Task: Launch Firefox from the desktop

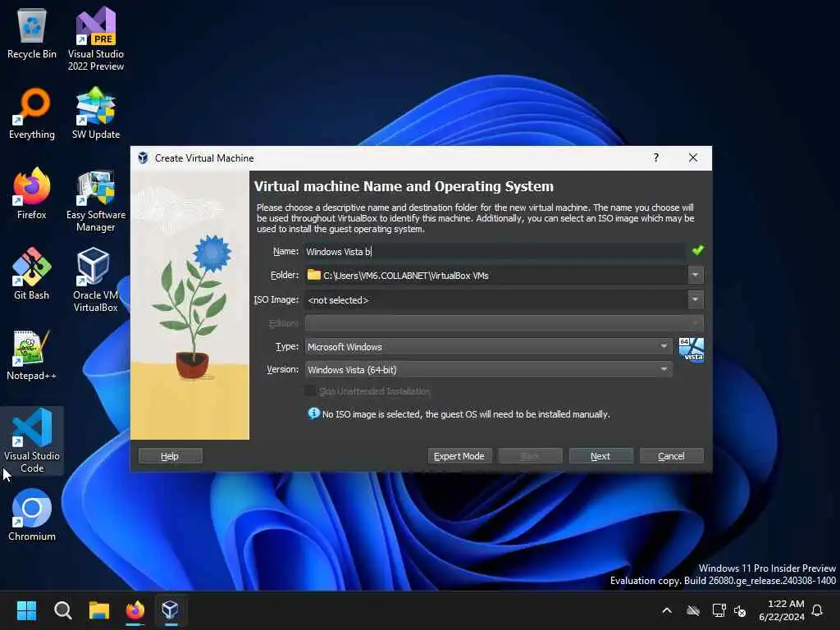Action: tap(32, 194)
